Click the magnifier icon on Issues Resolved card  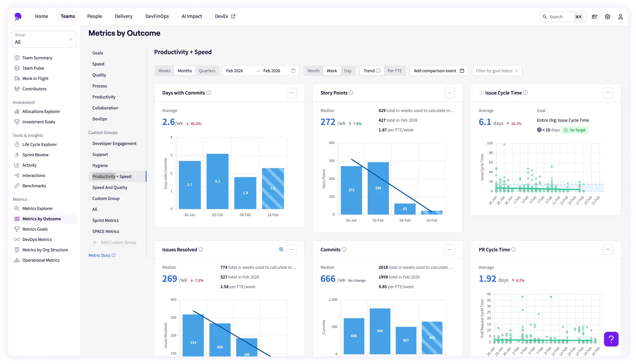(x=281, y=250)
